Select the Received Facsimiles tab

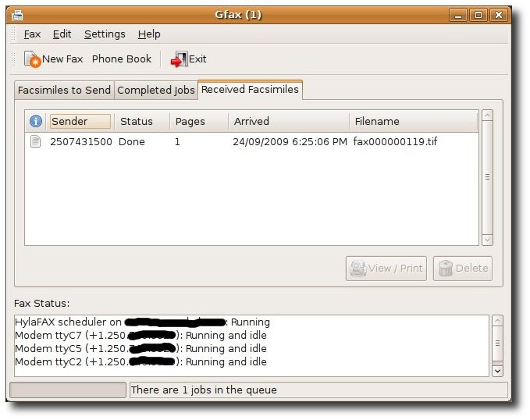click(250, 90)
